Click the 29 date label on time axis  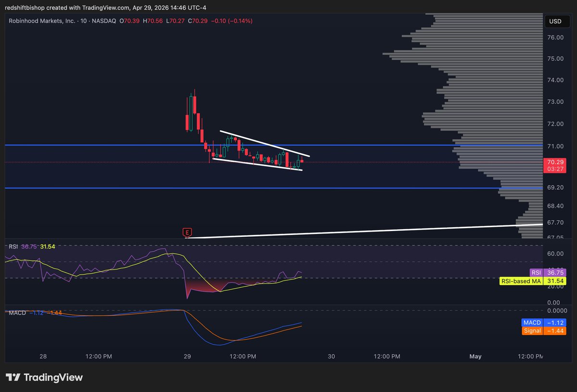pos(188,356)
